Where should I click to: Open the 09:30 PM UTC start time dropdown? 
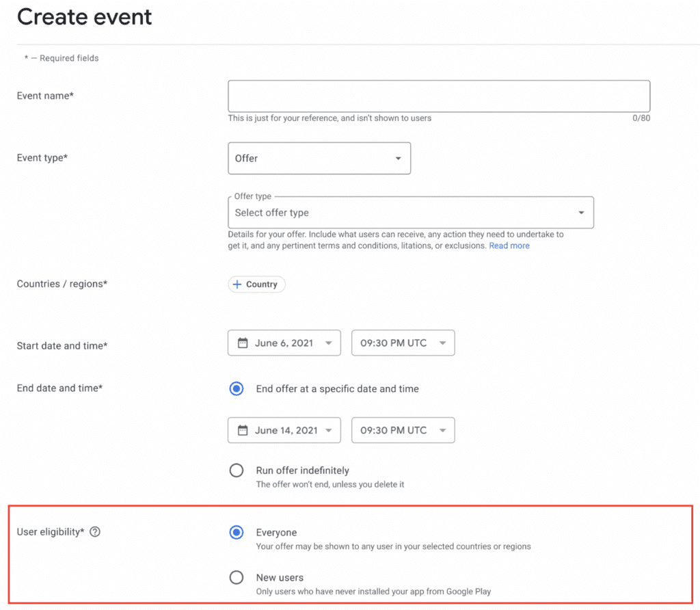[x=403, y=343]
